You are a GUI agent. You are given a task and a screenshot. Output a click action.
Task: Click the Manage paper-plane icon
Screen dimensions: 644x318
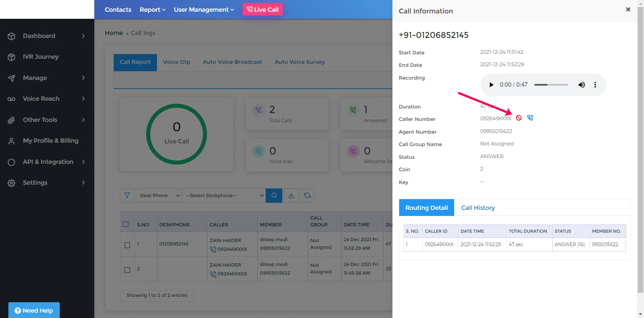point(11,78)
